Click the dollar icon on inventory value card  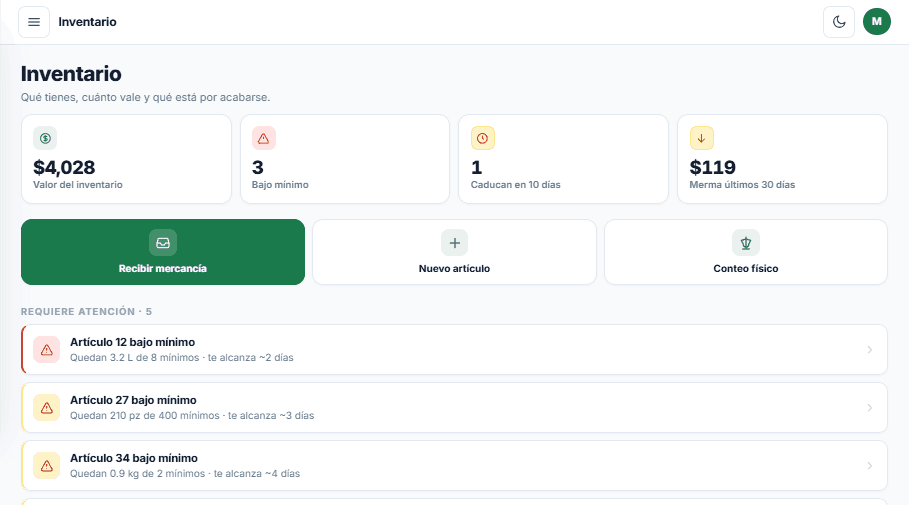pyautogui.click(x=45, y=139)
